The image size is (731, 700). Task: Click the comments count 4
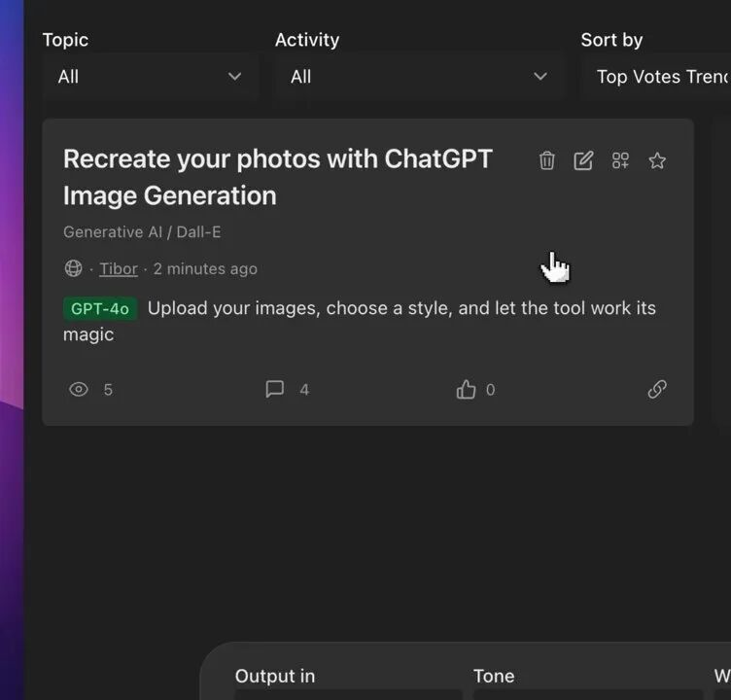tap(304, 390)
